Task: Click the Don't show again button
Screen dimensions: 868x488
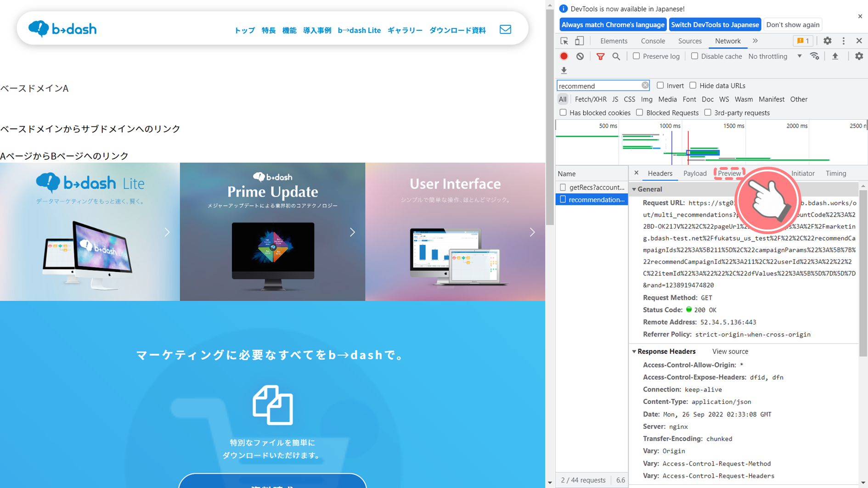Action: [793, 25]
